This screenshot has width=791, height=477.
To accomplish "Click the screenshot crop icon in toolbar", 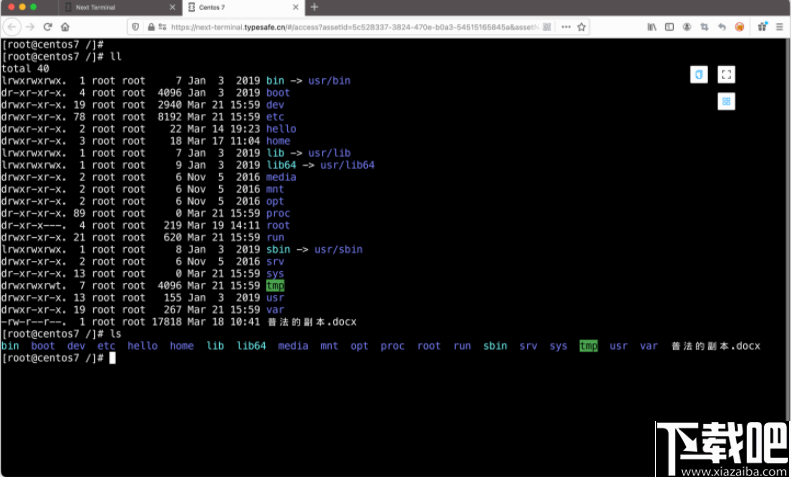I will click(x=704, y=27).
